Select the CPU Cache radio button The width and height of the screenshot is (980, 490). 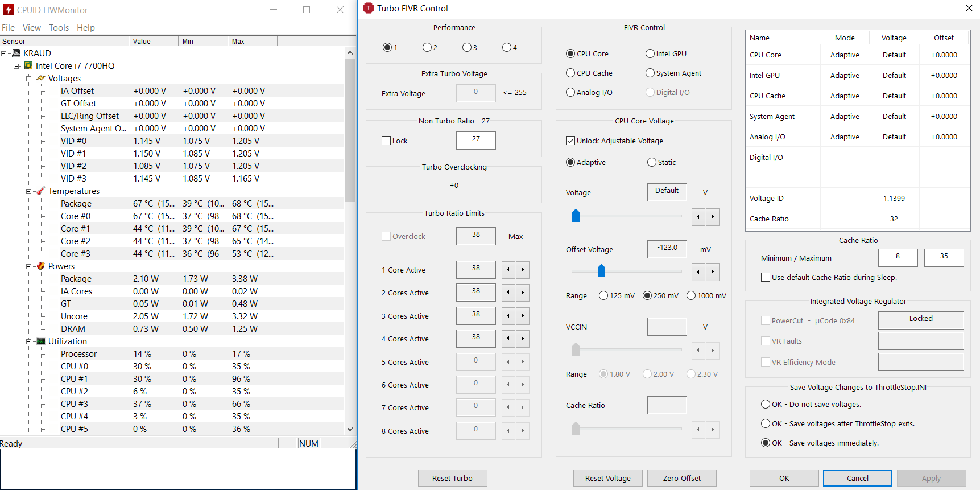(x=570, y=73)
